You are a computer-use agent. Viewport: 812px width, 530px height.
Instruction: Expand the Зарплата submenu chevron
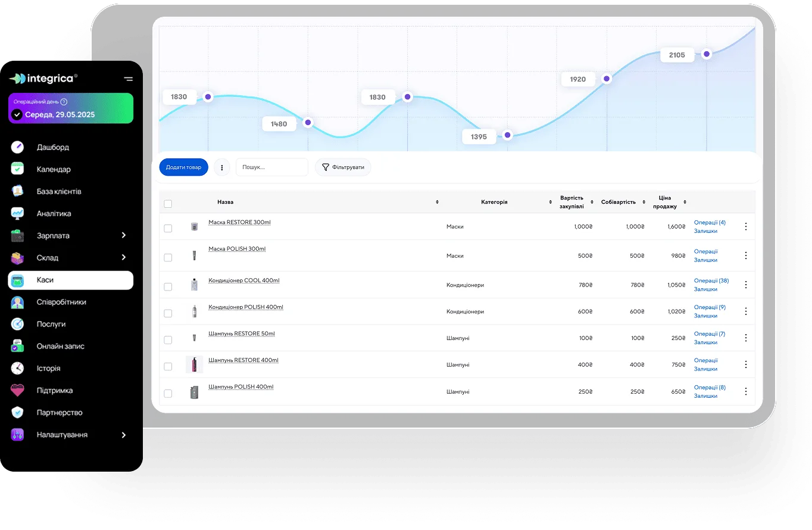124,235
